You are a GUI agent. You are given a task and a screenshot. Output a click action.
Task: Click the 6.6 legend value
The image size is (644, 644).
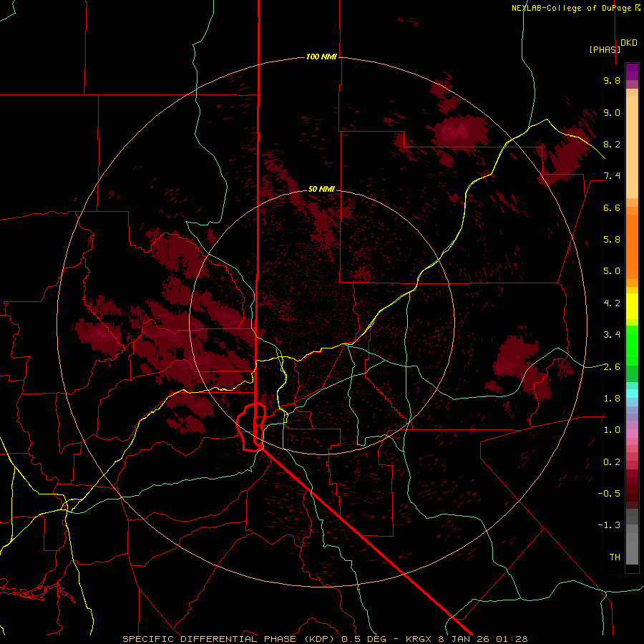tap(612, 208)
